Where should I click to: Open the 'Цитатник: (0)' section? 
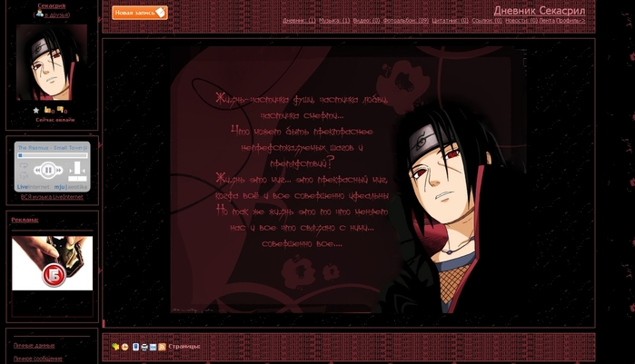pyautogui.click(x=450, y=21)
